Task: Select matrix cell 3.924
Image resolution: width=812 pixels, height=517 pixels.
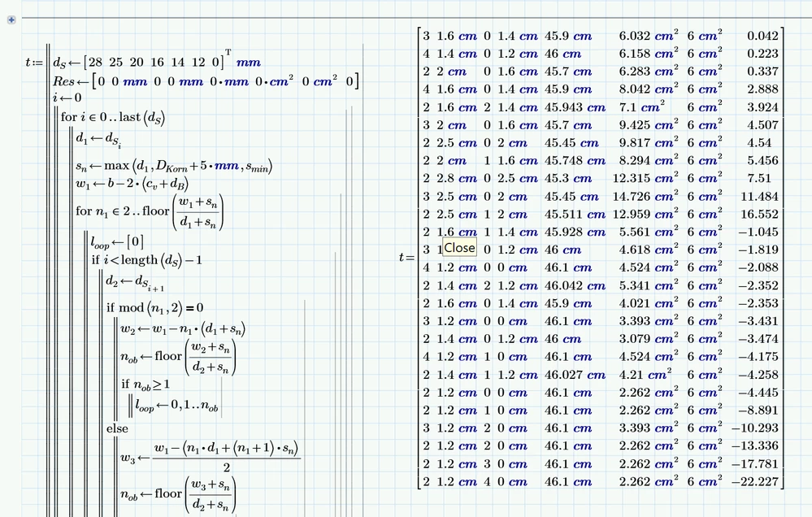Action: (x=762, y=107)
